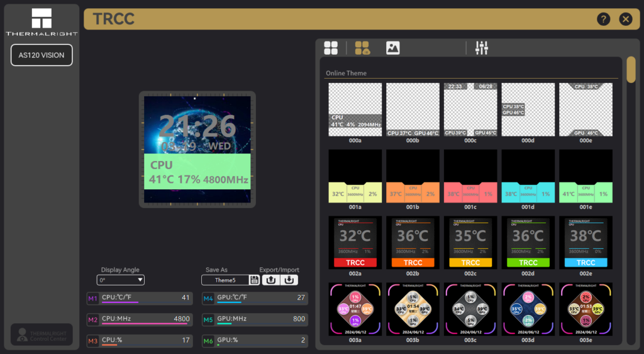Click the help question mark icon

point(604,19)
